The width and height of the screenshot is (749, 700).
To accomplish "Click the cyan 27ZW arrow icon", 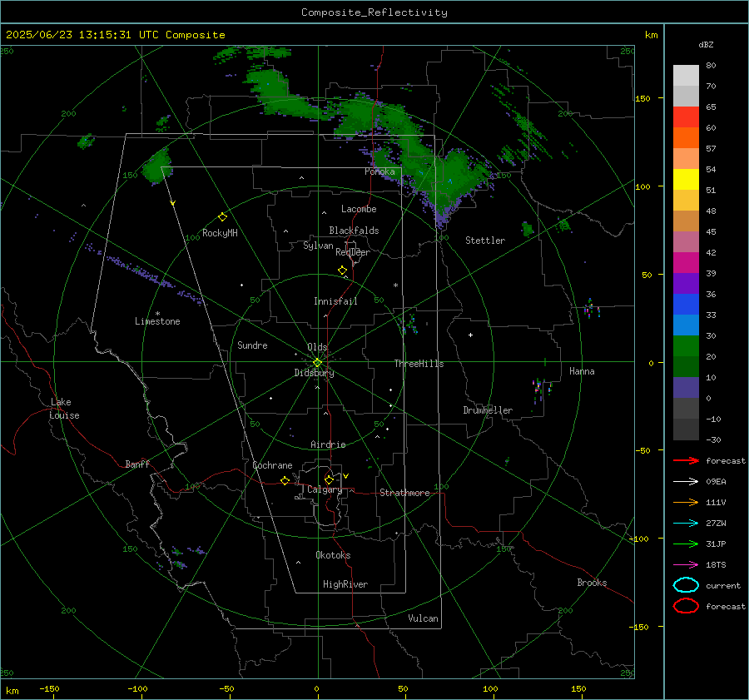I will point(686,524).
